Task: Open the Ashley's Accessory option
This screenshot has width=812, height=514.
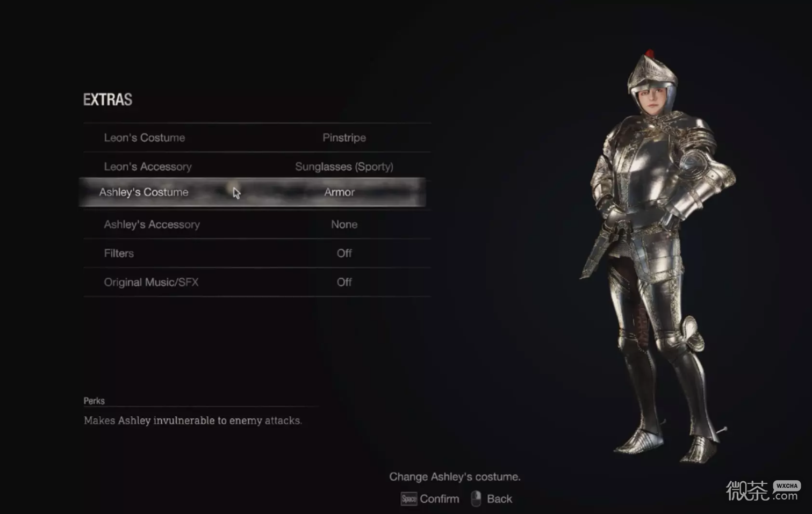Action: [x=257, y=225]
